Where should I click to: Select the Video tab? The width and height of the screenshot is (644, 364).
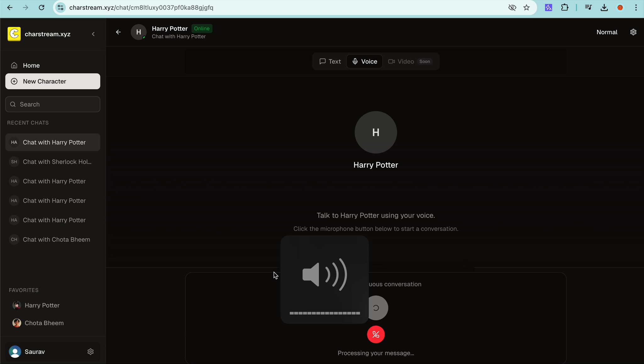click(x=410, y=62)
